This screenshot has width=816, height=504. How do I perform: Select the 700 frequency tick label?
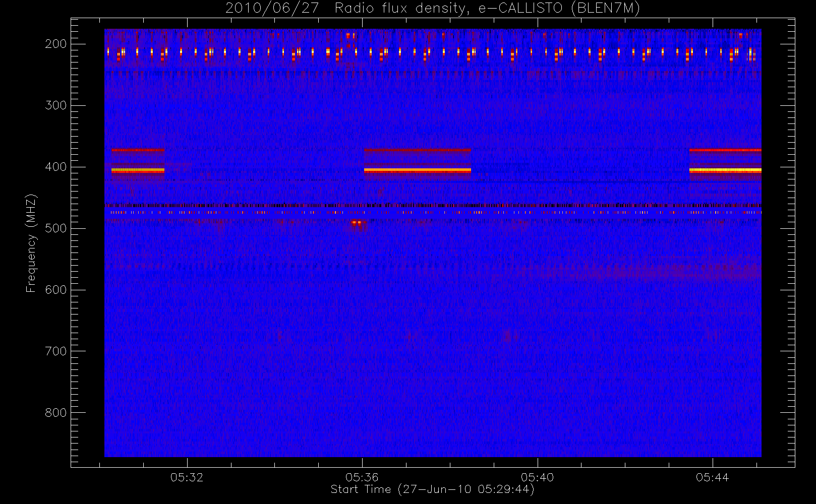tap(56, 351)
